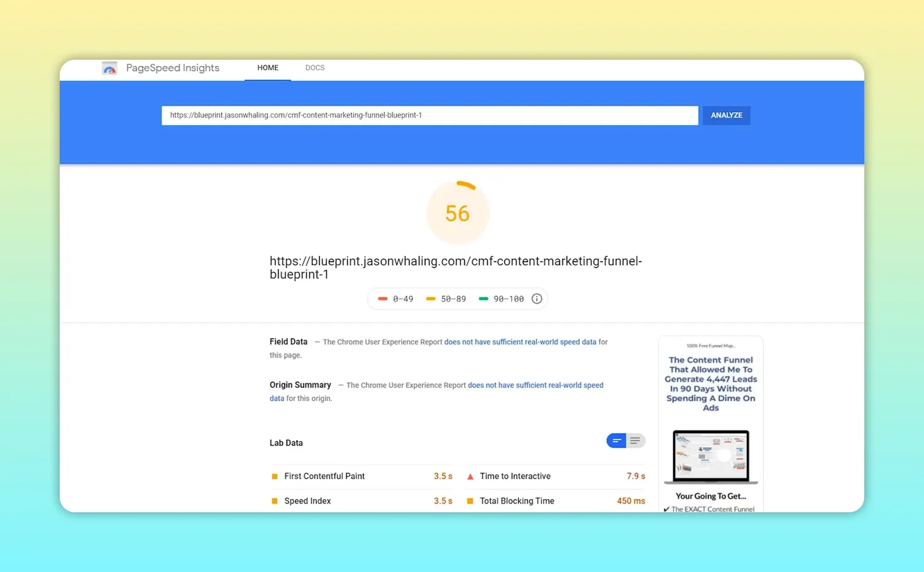Click the 90–100 range label
924x572 pixels.
point(509,299)
